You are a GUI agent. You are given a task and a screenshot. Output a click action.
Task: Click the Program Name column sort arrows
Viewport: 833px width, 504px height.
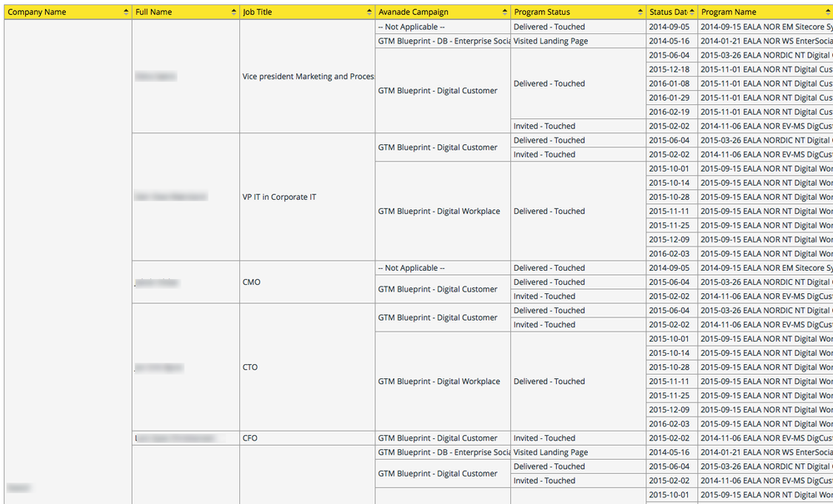[x=829, y=12]
